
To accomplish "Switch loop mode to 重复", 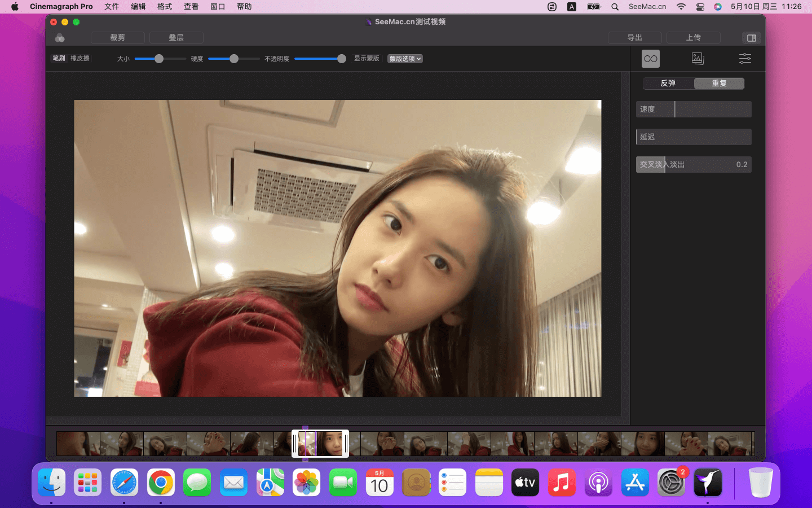I will pos(719,84).
